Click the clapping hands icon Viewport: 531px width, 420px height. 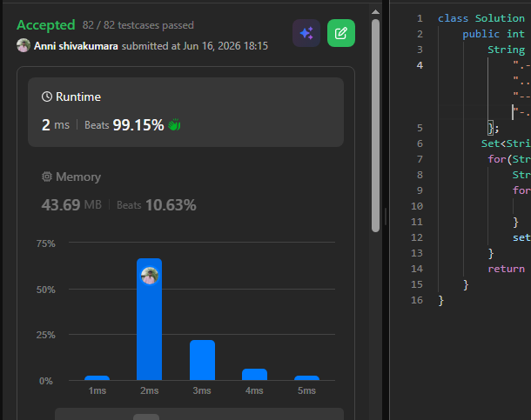pyautogui.click(x=174, y=125)
